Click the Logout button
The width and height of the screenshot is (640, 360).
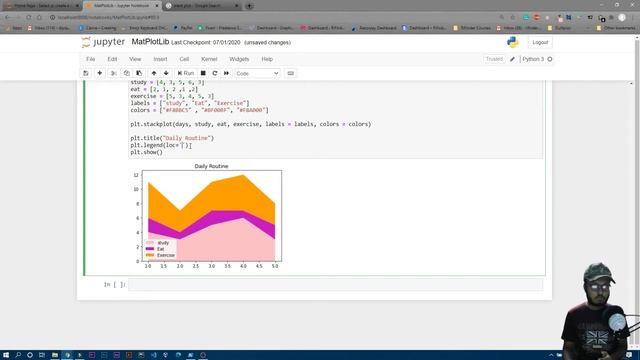pyautogui.click(x=540, y=42)
